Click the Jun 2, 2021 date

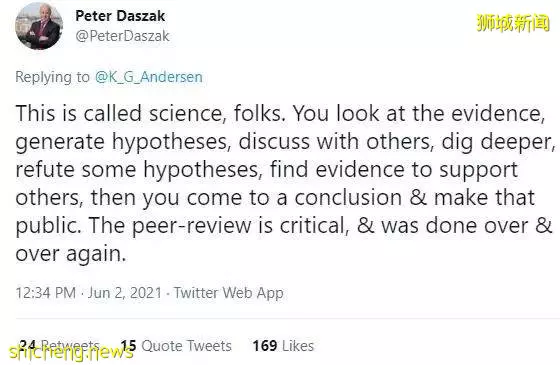coord(125,293)
